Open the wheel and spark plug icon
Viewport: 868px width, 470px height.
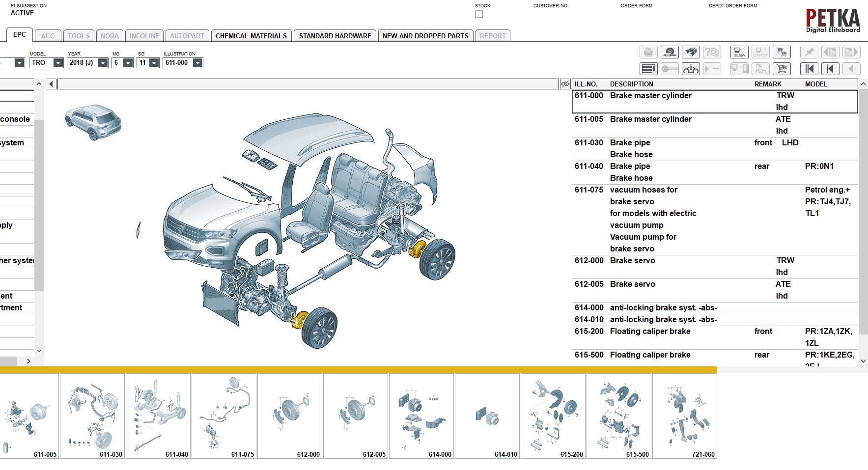tap(670, 52)
